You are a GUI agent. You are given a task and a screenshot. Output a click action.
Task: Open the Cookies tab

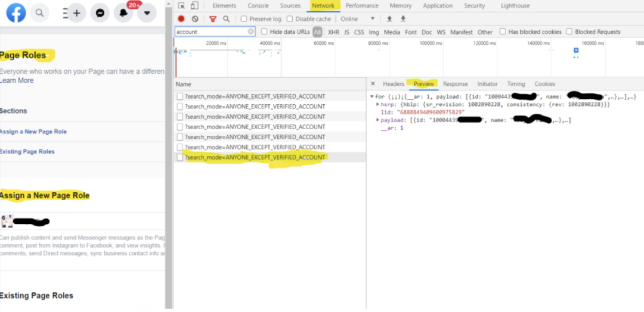click(545, 83)
